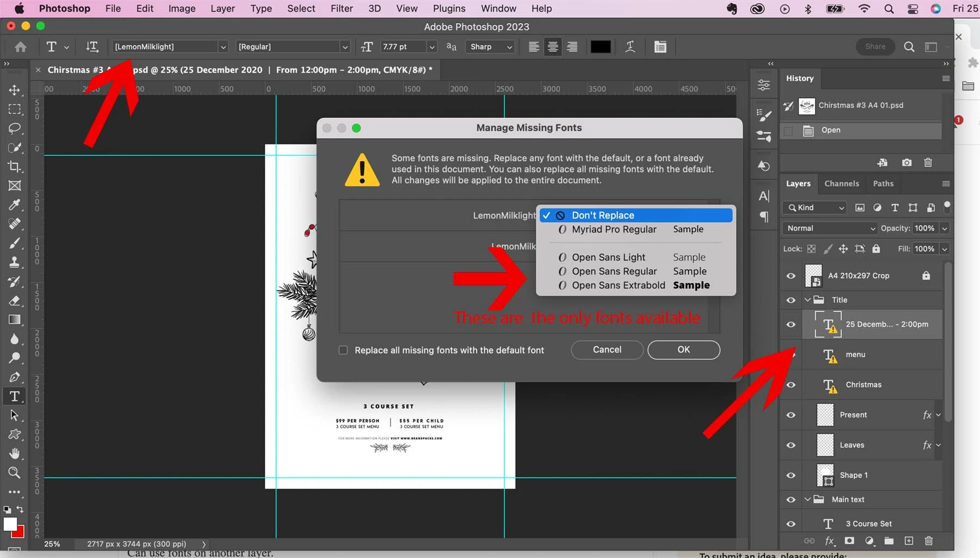The image size is (980, 558).
Task: Click the text color swatch
Action: coord(601,47)
